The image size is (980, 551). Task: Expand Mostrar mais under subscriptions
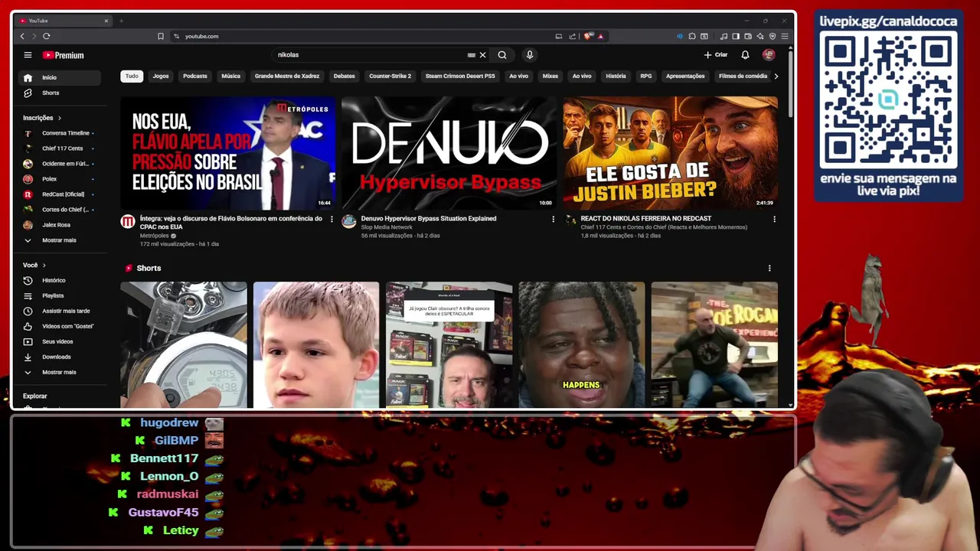pyautogui.click(x=60, y=240)
